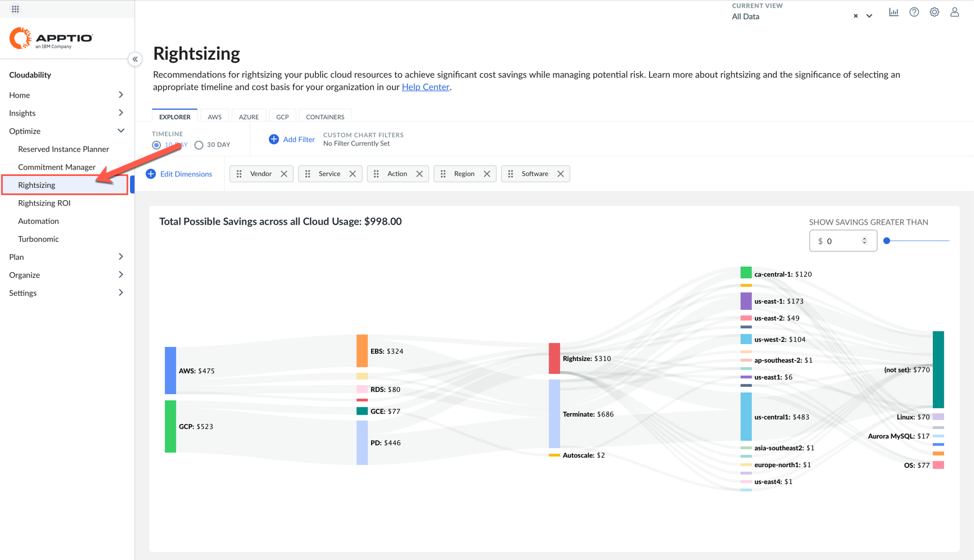The width and height of the screenshot is (974, 560).
Task: Switch to the AZURE tab
Action: [249, 116]
